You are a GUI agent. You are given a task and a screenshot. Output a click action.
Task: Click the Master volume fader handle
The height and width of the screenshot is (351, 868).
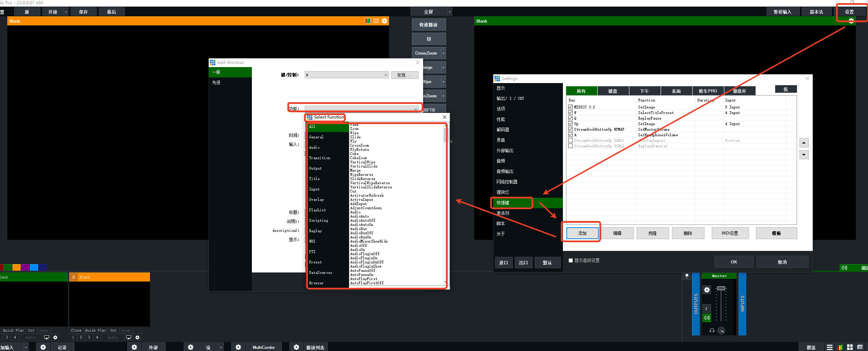721,288
